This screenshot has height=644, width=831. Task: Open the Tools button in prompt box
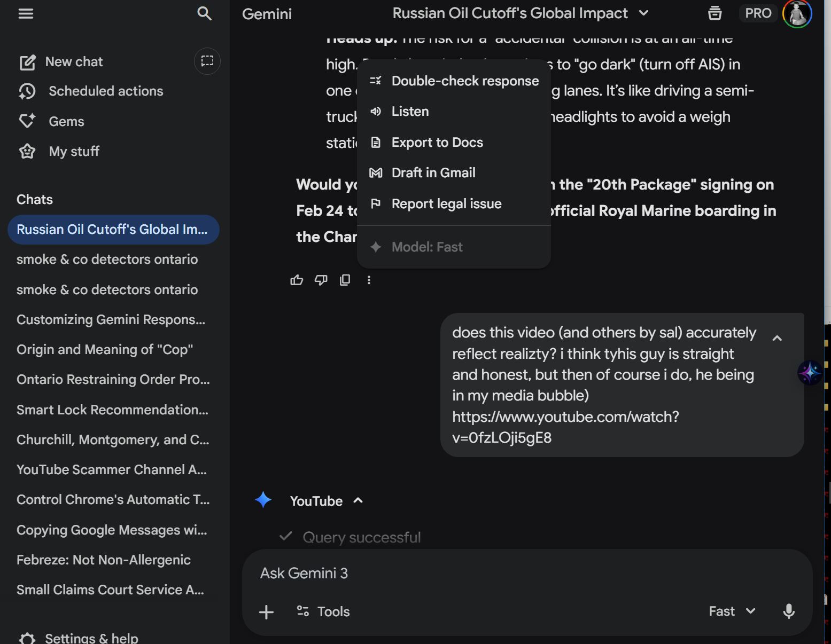point(323,612)
